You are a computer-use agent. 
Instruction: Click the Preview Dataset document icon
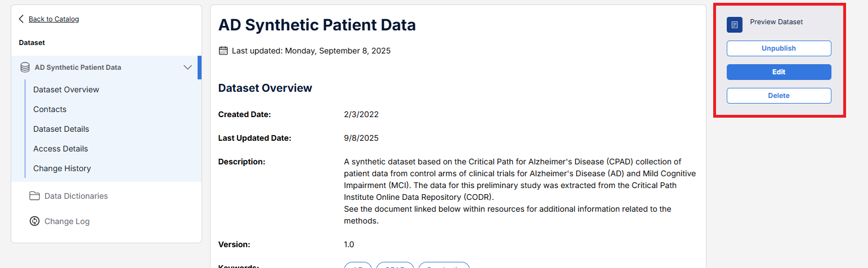[x=734, y=25]
